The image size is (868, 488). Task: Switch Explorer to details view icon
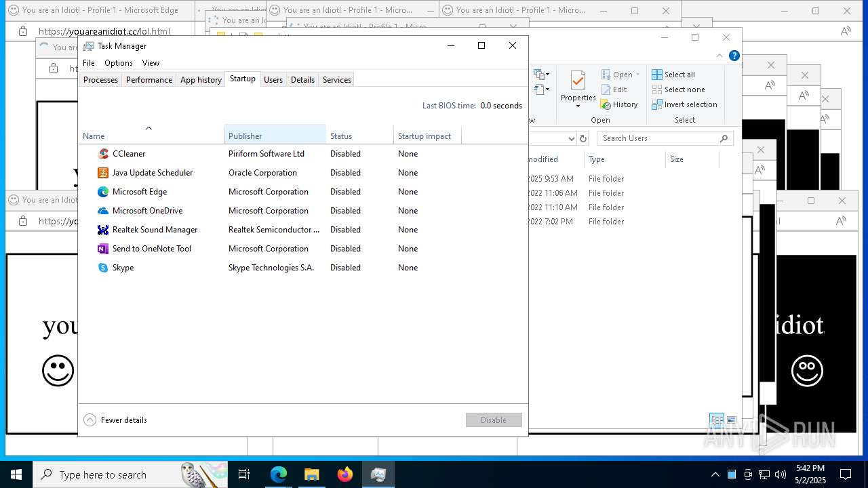point(717,420)
